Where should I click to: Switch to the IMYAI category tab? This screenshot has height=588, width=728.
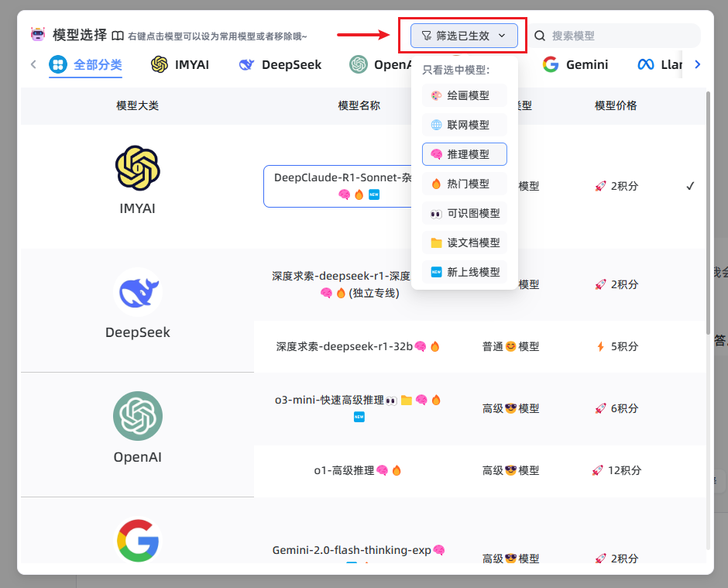point(180,64)
